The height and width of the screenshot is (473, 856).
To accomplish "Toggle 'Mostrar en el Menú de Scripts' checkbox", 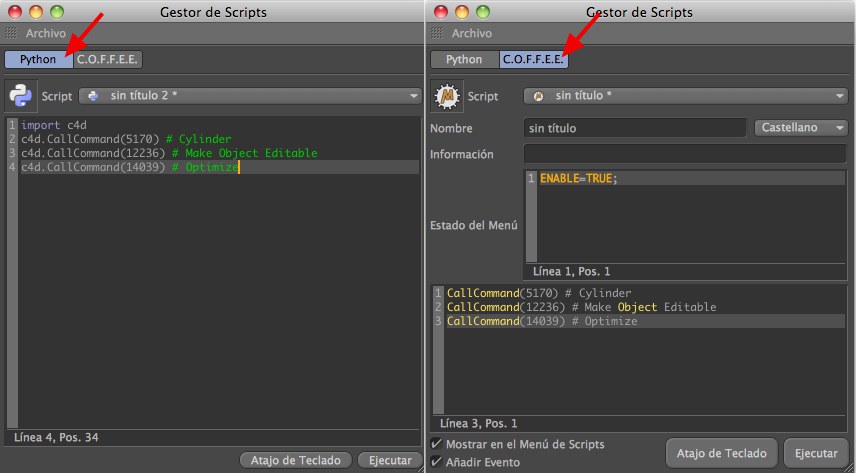I will coord(436,444).
